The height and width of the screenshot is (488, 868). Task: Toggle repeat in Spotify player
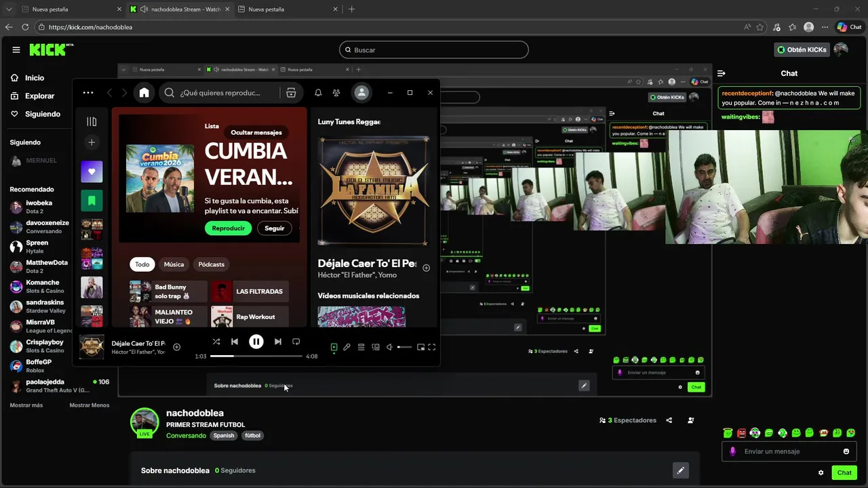pos(296,342)
